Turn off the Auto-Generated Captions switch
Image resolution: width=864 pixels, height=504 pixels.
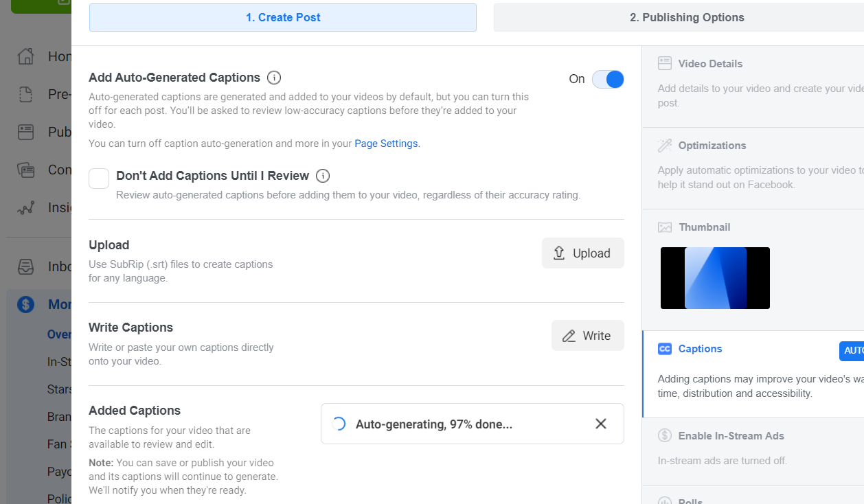pos(608,79)
